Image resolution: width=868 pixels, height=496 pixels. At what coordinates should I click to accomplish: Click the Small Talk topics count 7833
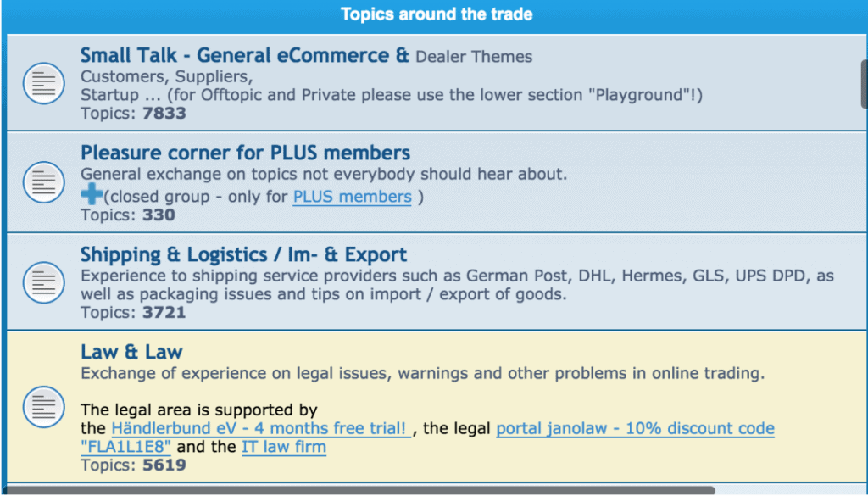pyautogui.click(x=163, y=113)
